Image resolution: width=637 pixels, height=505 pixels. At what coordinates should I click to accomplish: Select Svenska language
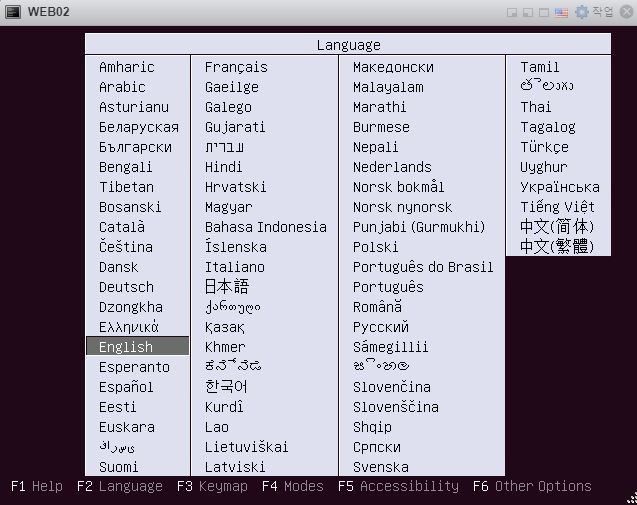pyautogui.click(x=381, y=467)
